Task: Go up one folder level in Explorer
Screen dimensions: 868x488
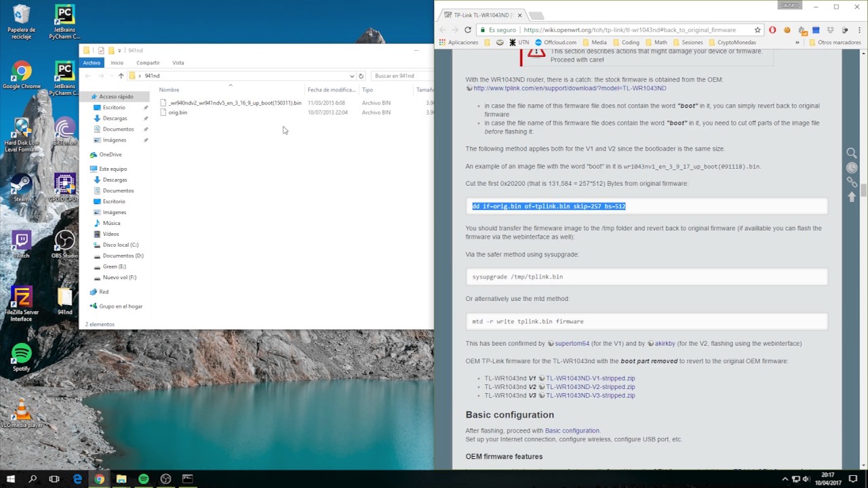Action: (121, 76)
